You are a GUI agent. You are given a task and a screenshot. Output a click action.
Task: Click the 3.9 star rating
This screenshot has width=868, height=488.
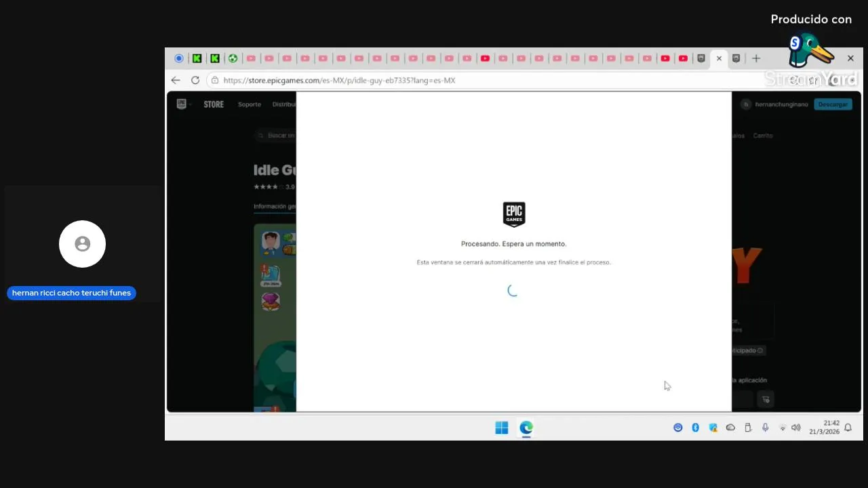(x=275, y=186)
